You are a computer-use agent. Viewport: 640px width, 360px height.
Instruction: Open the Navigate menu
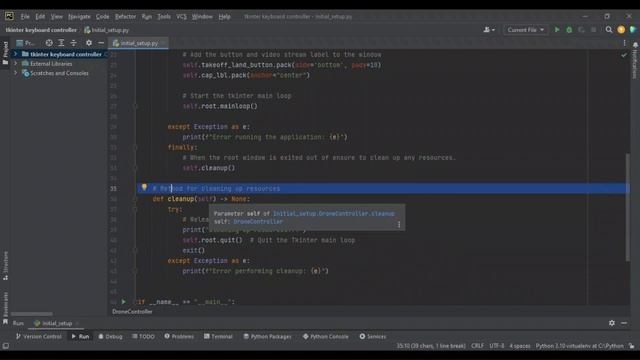[79, 17]
